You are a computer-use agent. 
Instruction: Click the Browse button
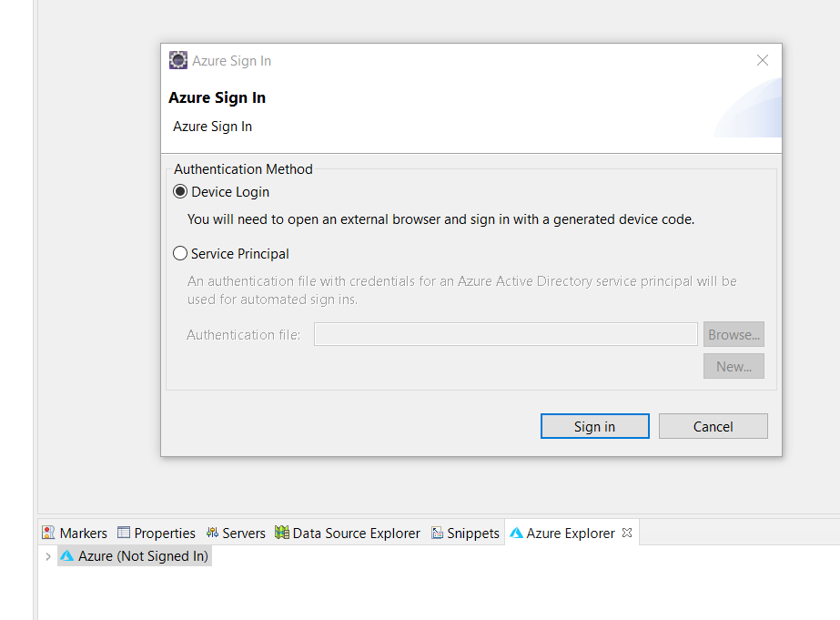(x=734, y=334)
